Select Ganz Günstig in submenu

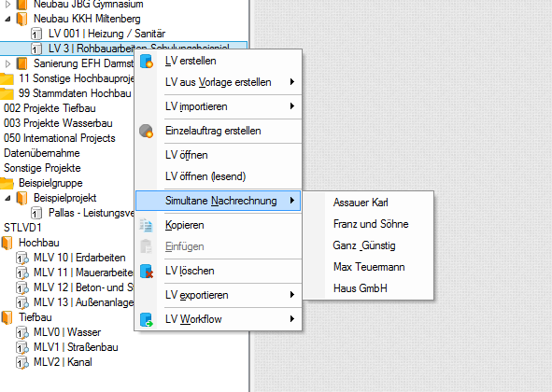[368, 245]
